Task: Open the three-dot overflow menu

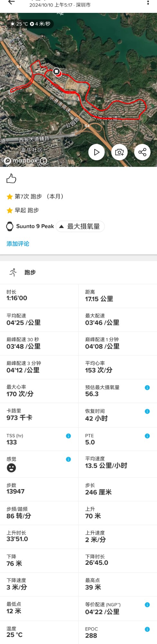Action: tap(148, 3)
